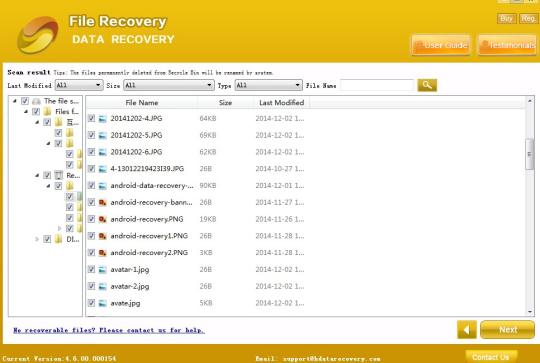Sort by the File Name column header
Viewport: 540px width, 363px height.
coord(142,103)
